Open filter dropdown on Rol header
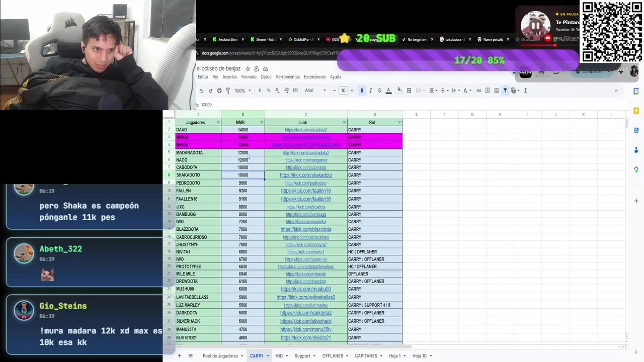 399,122
